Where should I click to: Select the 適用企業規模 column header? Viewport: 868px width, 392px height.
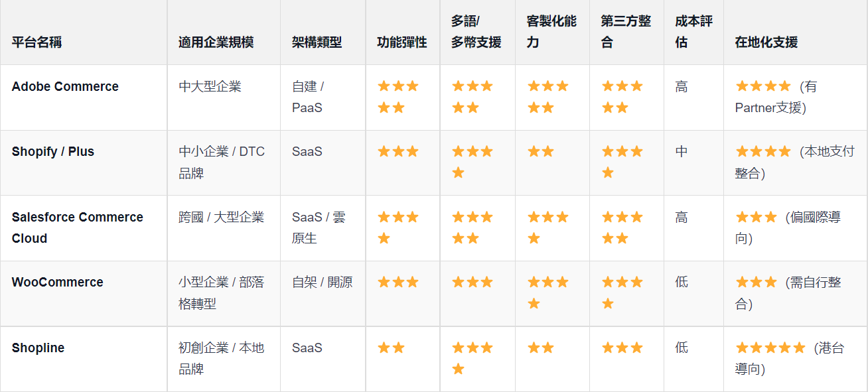click(216, 42)
